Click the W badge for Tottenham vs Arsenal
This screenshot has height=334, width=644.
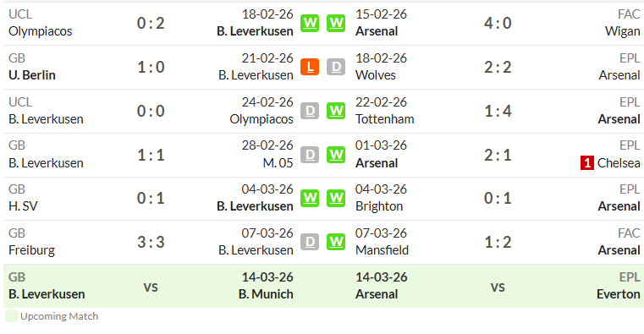tap(336, 111)
